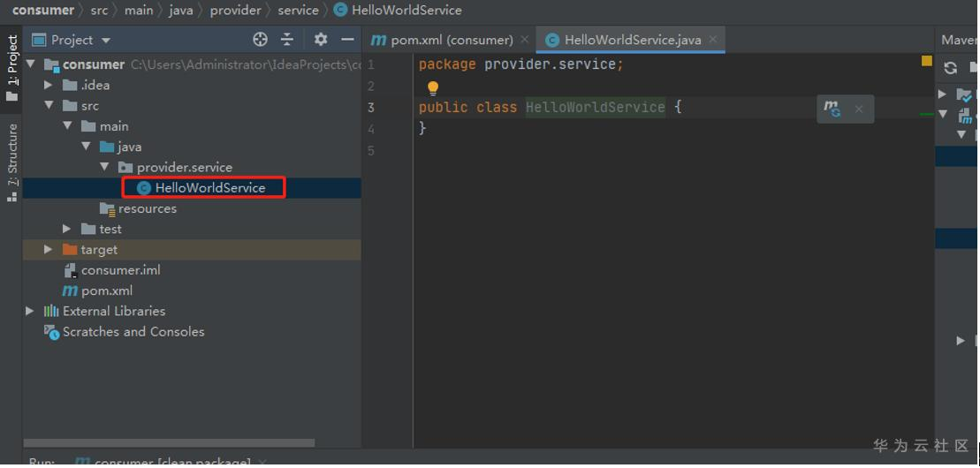Viewport: 980px width, 468px height.
Task: Hide the Project tool window
Action: pos(347,40)
